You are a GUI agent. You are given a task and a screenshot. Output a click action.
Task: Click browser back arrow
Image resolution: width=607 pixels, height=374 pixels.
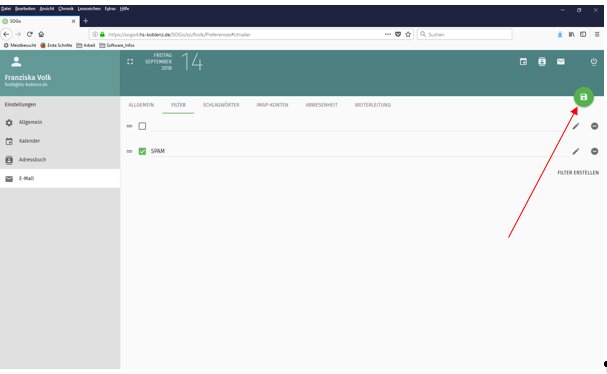point(6,34)
